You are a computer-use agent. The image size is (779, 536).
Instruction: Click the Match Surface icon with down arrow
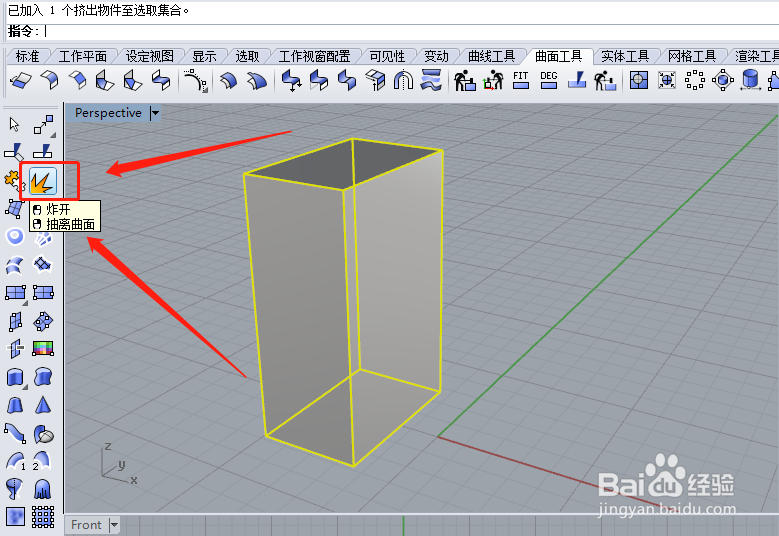(x=291, y=80)
